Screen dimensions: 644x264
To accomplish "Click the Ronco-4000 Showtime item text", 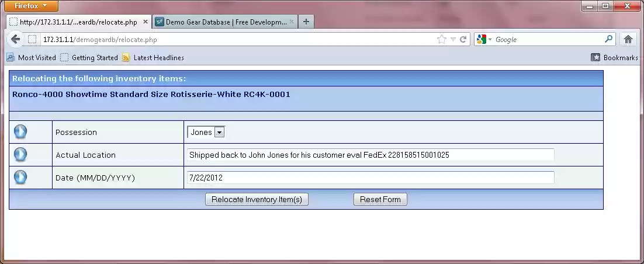I will pyautogui.click(x=151, y=94).
